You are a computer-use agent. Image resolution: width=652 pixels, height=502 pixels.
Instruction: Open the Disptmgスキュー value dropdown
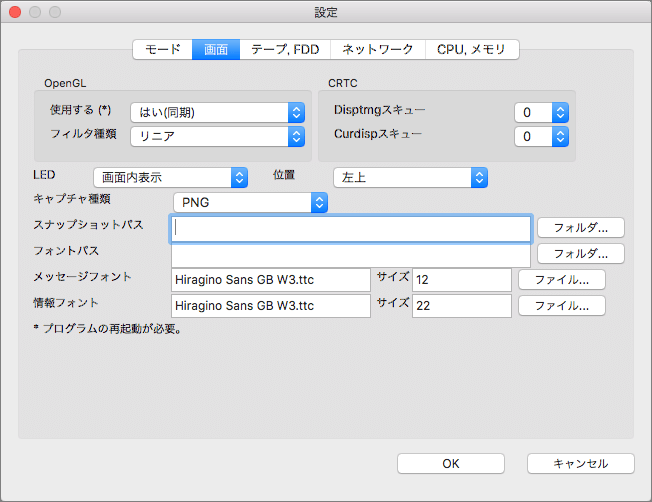[x=541, y=112]
